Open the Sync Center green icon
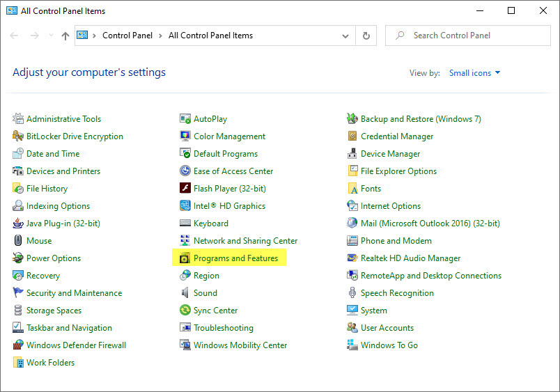Screen dimensions: 560x392 pyautogui.click(x=185, y=310)
